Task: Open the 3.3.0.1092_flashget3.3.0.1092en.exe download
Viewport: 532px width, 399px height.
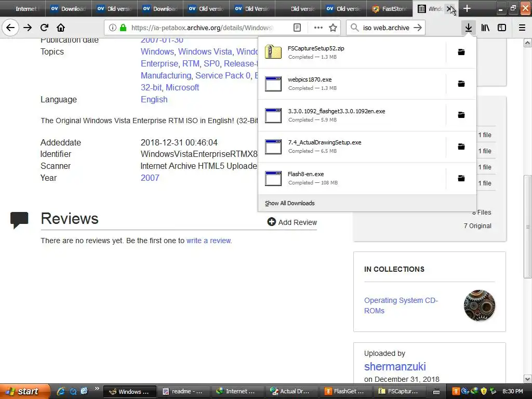Action: pyautogui.click(x=352, y=115)
